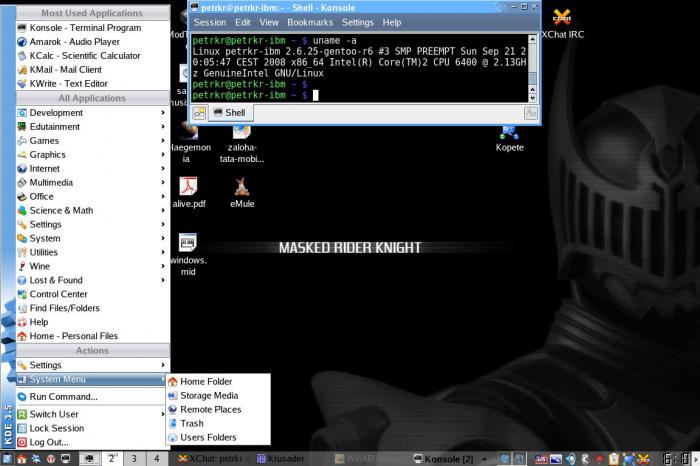700x466 pixels.
Task: Open Users Folders entry
Action: (x=218, y=437)
